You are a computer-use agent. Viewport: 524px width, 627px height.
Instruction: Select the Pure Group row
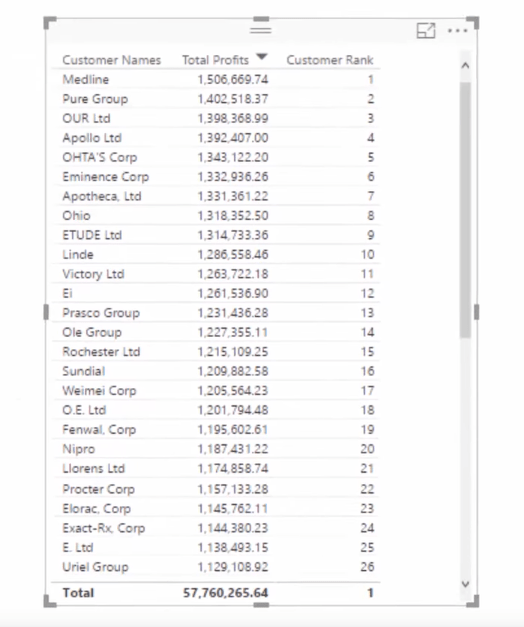pyautogui.click(x=216, y=99)
